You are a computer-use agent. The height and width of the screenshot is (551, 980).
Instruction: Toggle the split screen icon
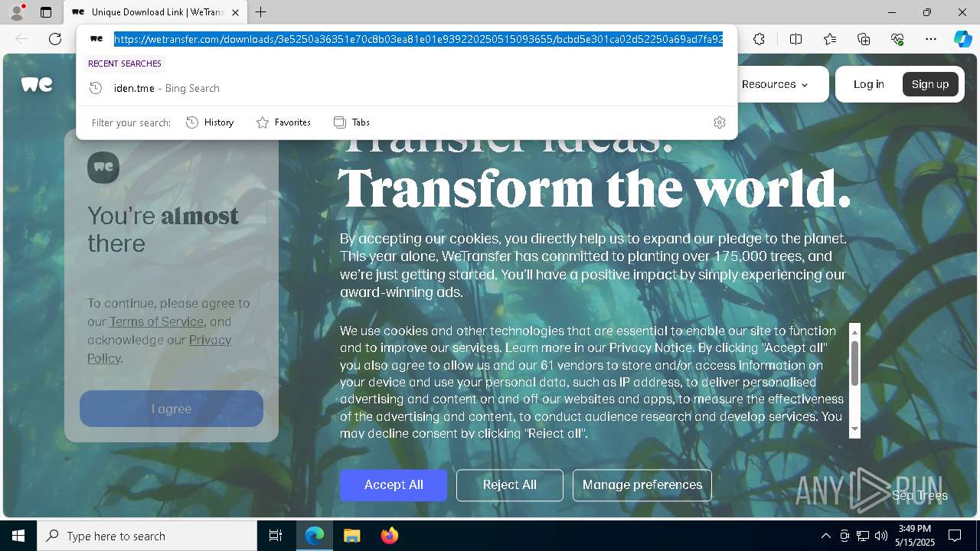(795, 39)
